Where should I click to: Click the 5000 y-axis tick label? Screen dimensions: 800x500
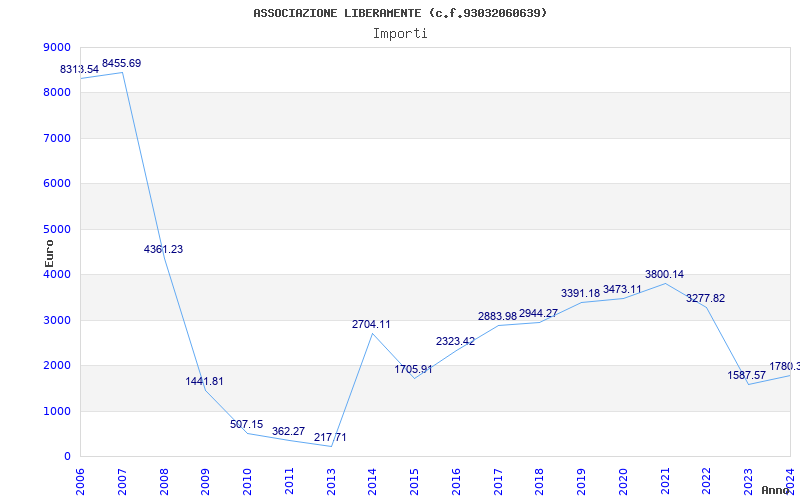point(55,230)
